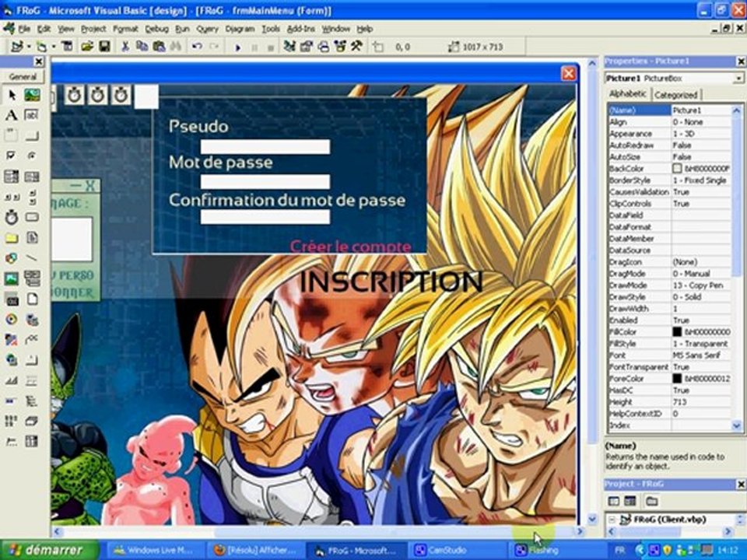Open the Add-Ins menu
Screen dimensions: 747x560
pyautogui.click(x=301, y=29)
